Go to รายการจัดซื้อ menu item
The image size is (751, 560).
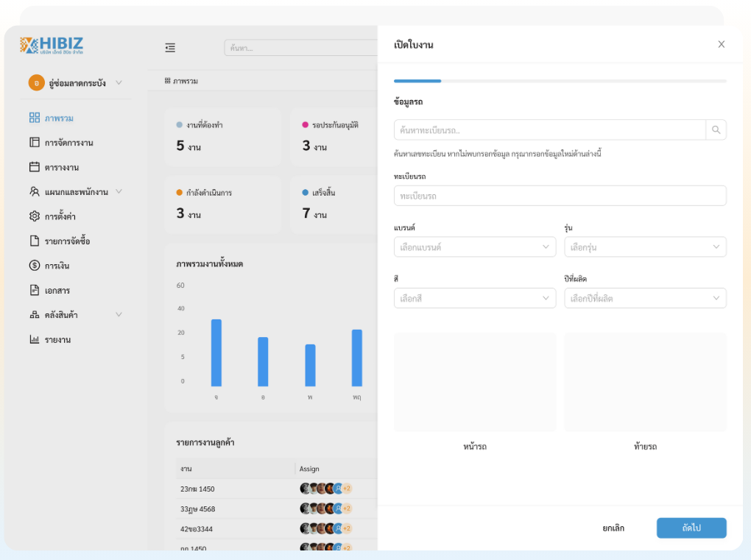(67, 241)
